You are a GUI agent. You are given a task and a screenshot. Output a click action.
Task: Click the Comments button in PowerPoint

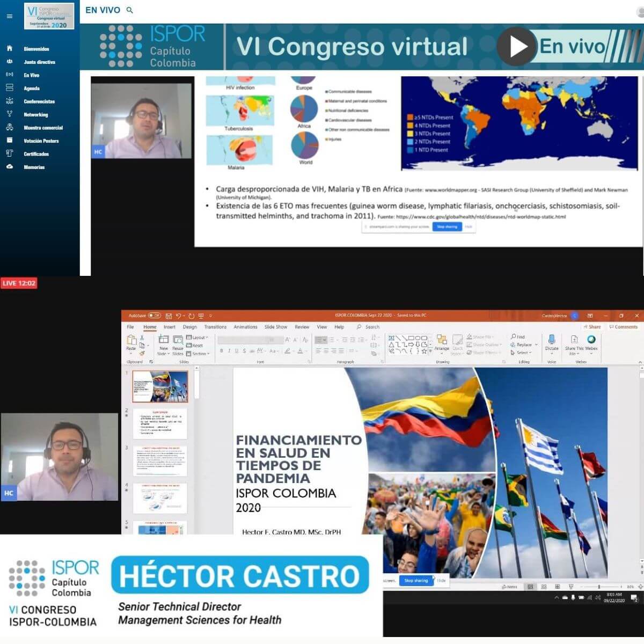pyautogui.click(x=624, y=327)
